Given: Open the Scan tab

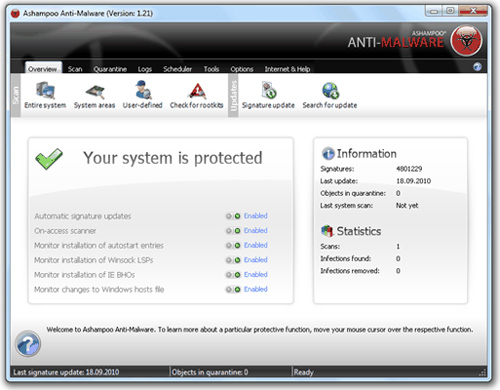Looking at the screenshot, I should 75,69.
